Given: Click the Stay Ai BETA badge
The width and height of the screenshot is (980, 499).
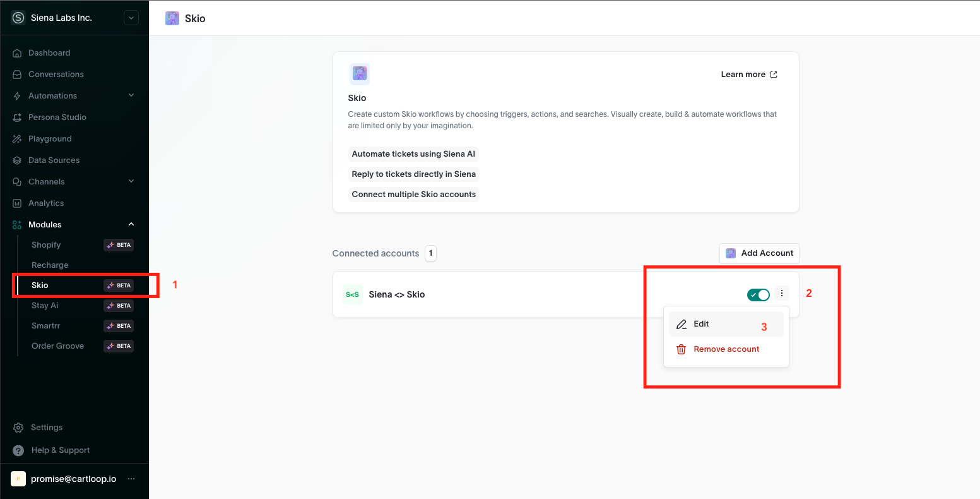Looking at the screenshot, I should click(x=119, y=306).
